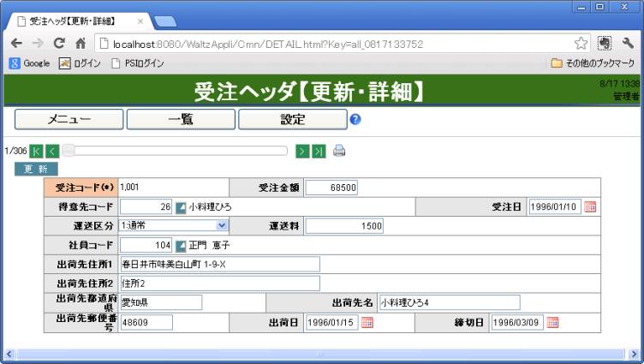Image resolution: width=644 pixels, height=364 pixels.
Task: Open calendar picker for 出荷日
Action: [x=367, y=323]
